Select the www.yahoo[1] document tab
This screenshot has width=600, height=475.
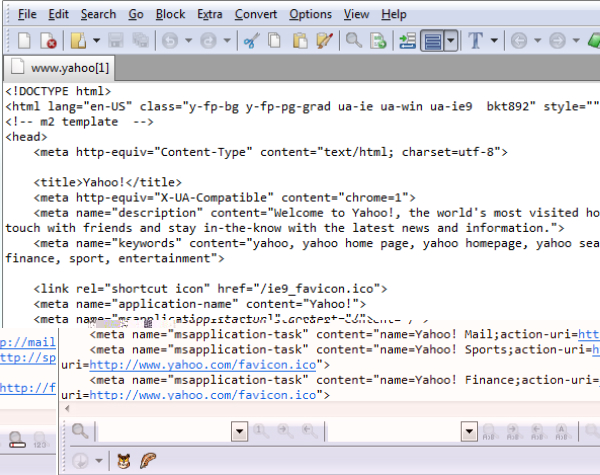point(59,68)
